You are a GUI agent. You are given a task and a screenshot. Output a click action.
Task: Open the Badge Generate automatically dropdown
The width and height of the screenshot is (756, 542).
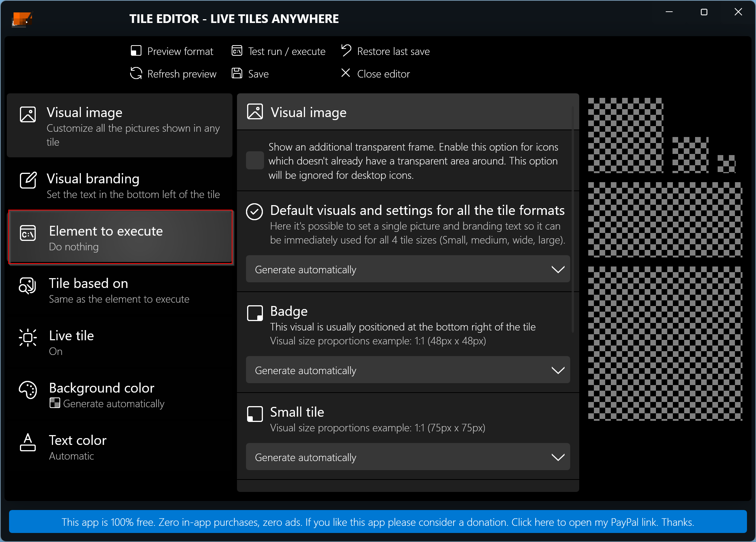click(x=408, y=370)
